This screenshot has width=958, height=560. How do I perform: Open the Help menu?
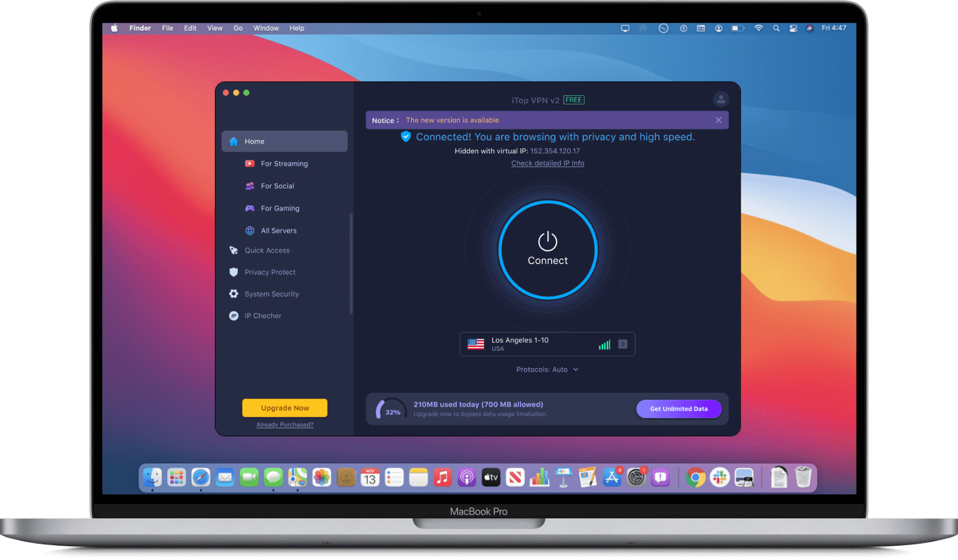(x=297, y=28)
